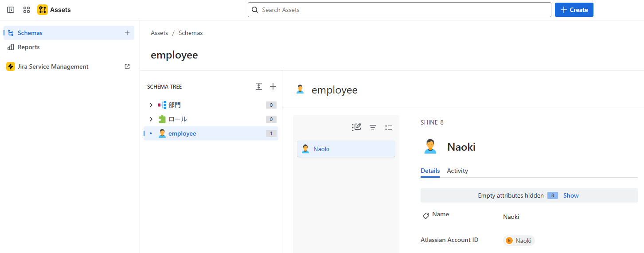Click the Name value Naoki

click(511, 217)
